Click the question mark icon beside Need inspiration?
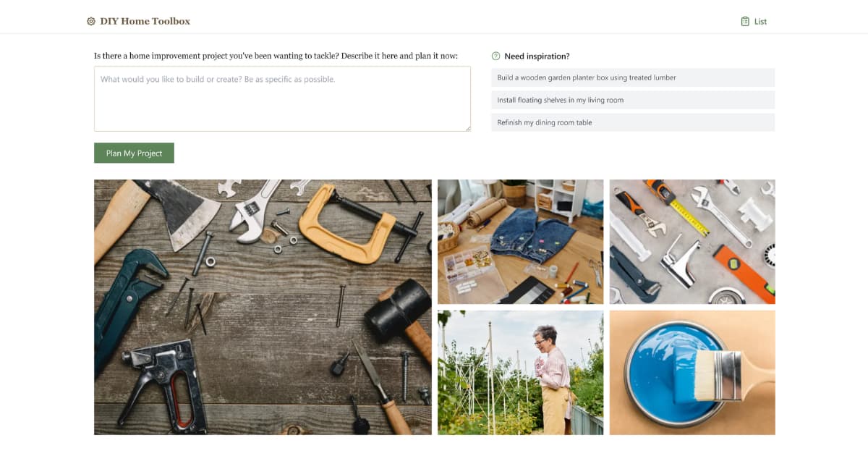Viewport: 868px width, 456px height. tap(495, 56)
